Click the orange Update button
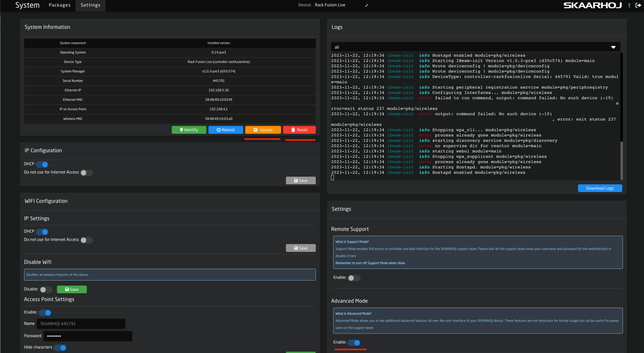The image size is (644, 353). click(263, 130)
